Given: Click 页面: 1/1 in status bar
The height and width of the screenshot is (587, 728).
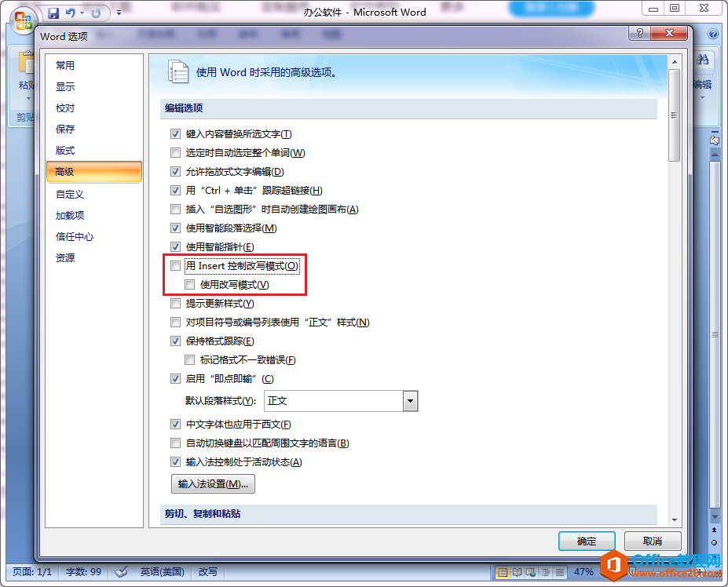Looking at the screenshot, I should pos(32,571).
